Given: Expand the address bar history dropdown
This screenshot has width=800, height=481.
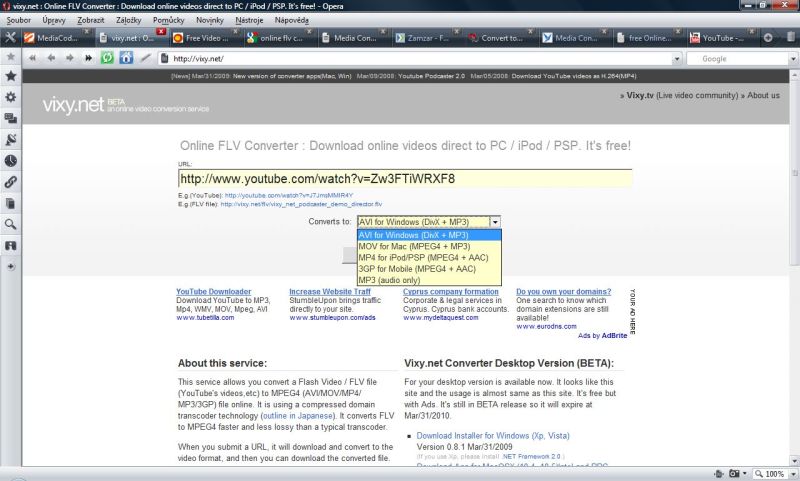Looking at the screenshot, I should coord(677,59).
